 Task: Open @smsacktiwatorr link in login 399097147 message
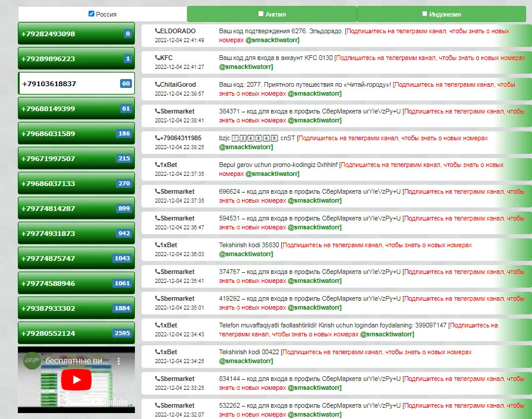coord(386,334)
